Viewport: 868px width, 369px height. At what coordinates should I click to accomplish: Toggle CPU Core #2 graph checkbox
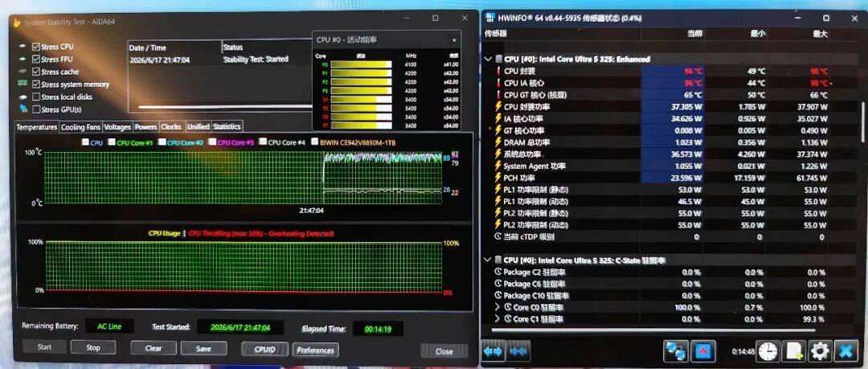coord(162,142)
